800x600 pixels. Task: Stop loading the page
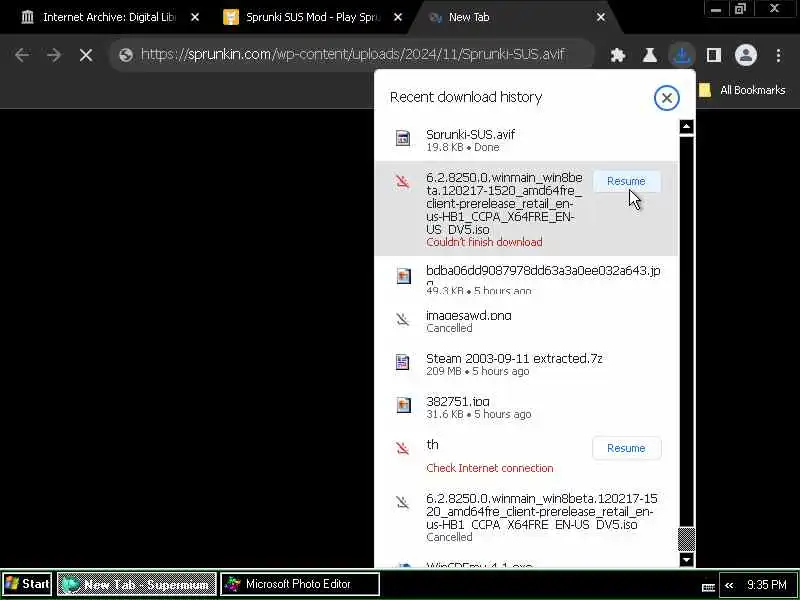[86, 55]
